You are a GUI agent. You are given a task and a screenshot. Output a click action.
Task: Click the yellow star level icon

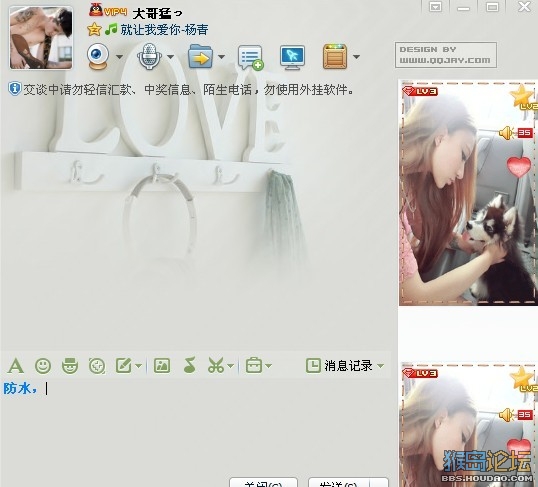94,30
